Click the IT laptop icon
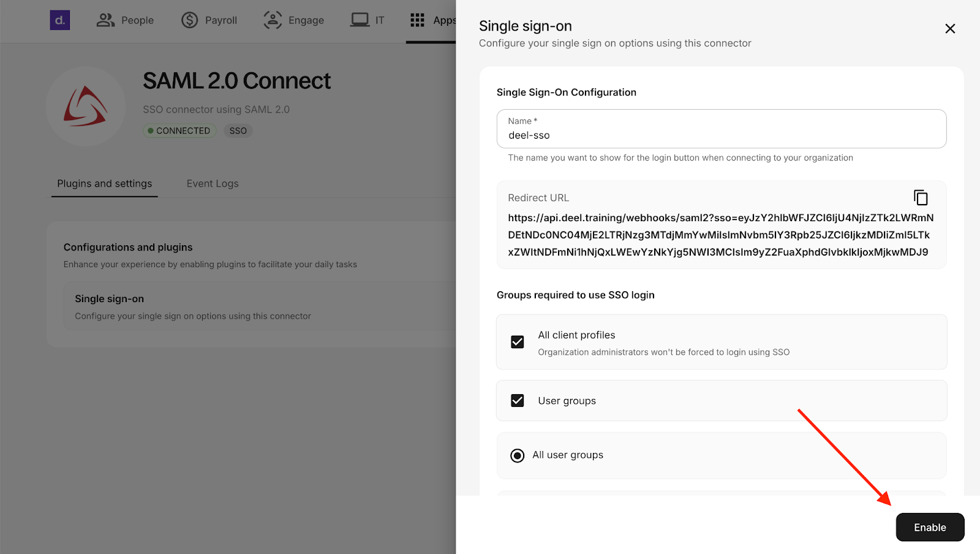 (x=360, y=20)
